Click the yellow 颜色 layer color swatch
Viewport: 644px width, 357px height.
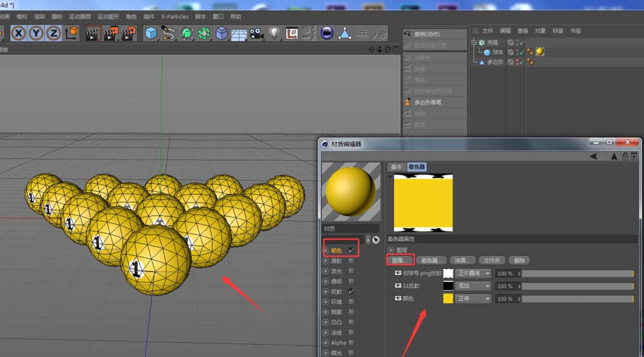click(448, 298)
